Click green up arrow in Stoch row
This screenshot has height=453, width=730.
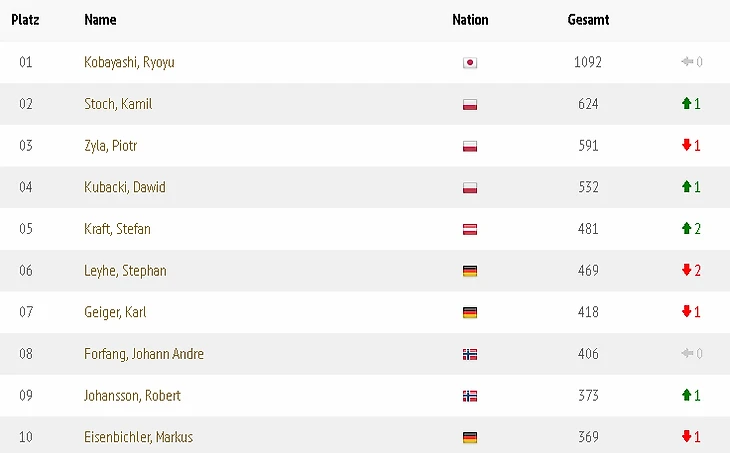pos(686,103)
